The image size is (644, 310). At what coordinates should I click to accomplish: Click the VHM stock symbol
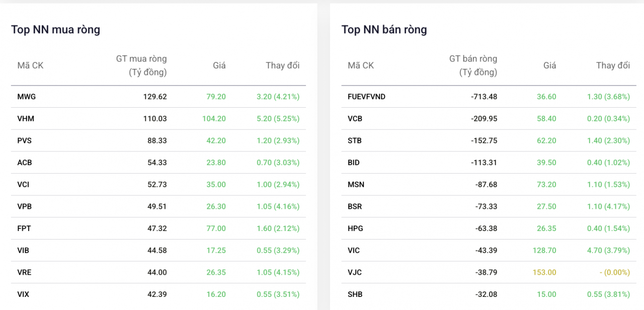pyautogui.click(x=26, y=119)
